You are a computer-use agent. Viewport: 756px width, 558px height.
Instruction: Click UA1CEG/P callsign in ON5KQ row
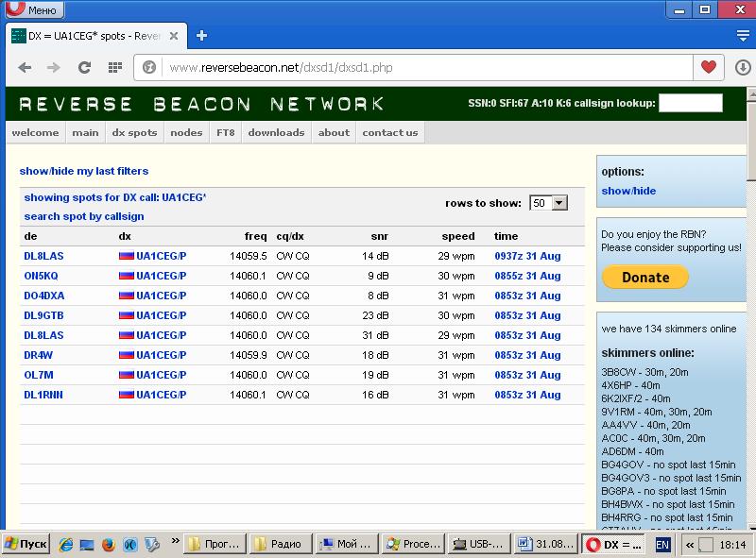[161, 276]
